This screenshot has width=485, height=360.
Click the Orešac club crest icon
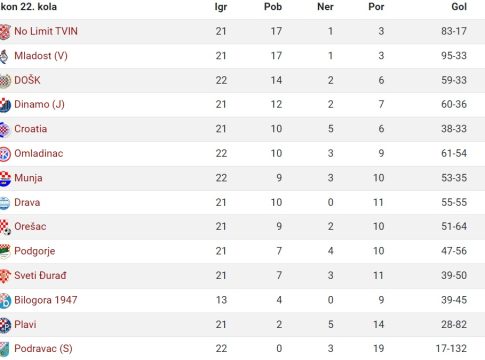[5, 227]
